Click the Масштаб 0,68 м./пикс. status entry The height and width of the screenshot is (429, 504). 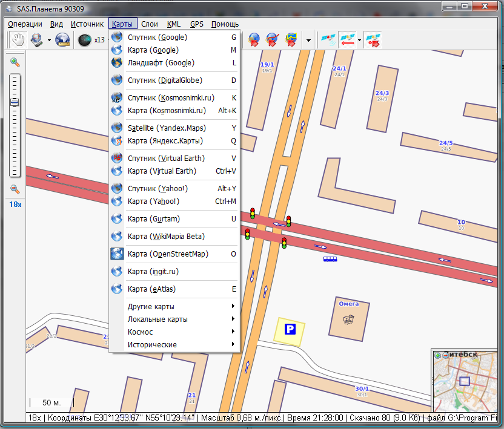point(242,418)
